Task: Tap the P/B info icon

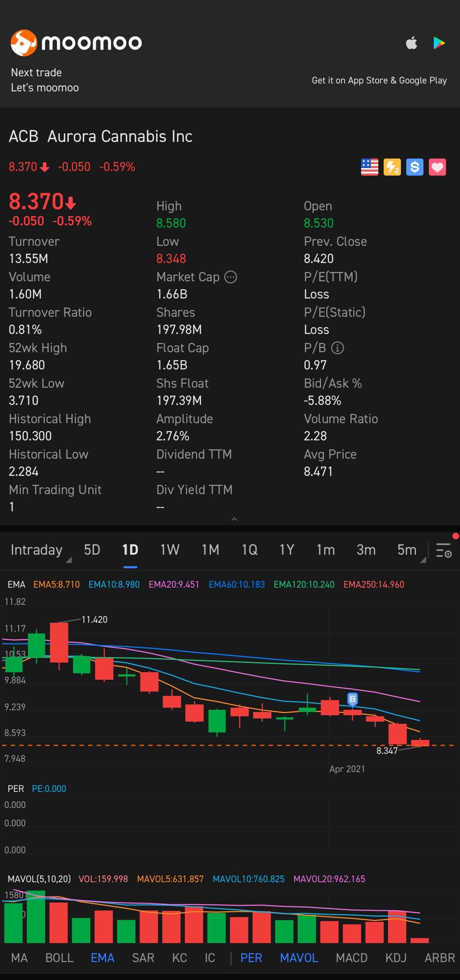Action: (337, 348)
